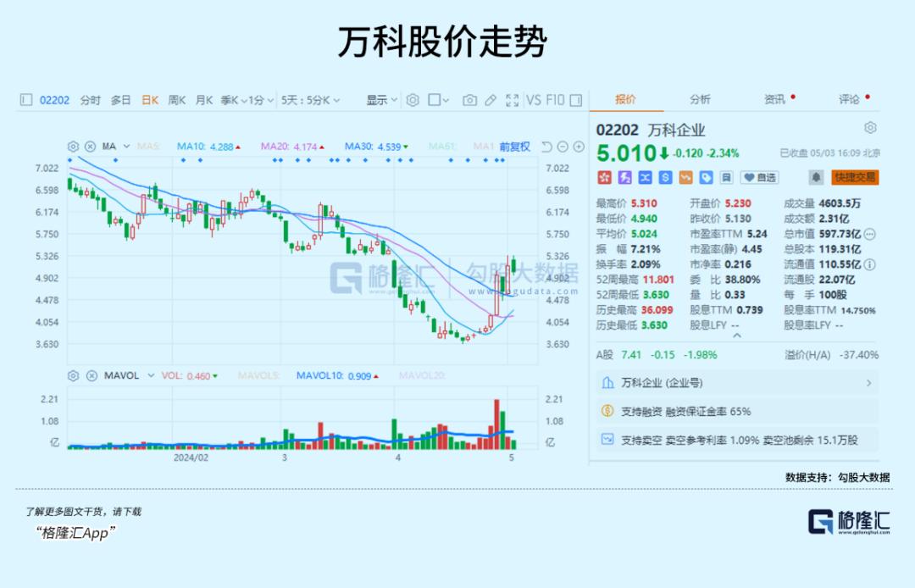Toggle the left sidebar panel icon
915x588 pixels.
pos(25,100)
